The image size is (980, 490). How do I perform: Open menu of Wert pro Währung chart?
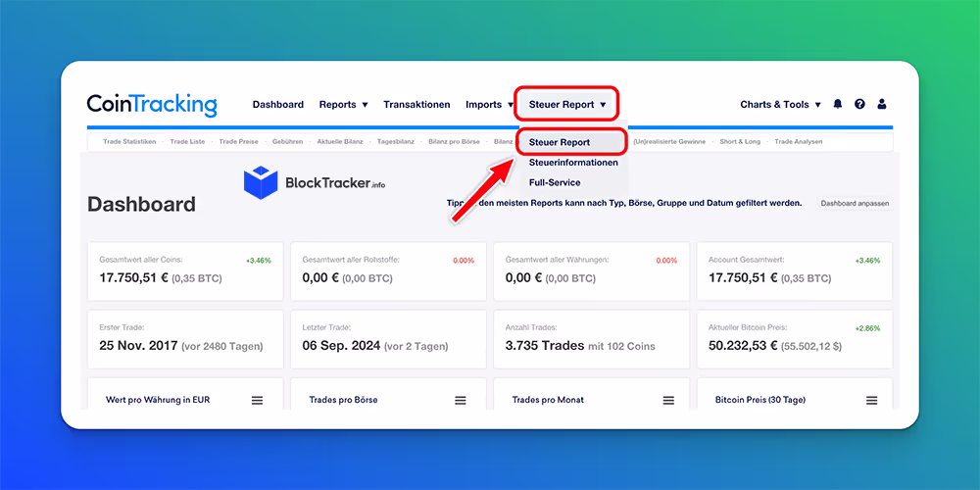[x=257, y=400]
